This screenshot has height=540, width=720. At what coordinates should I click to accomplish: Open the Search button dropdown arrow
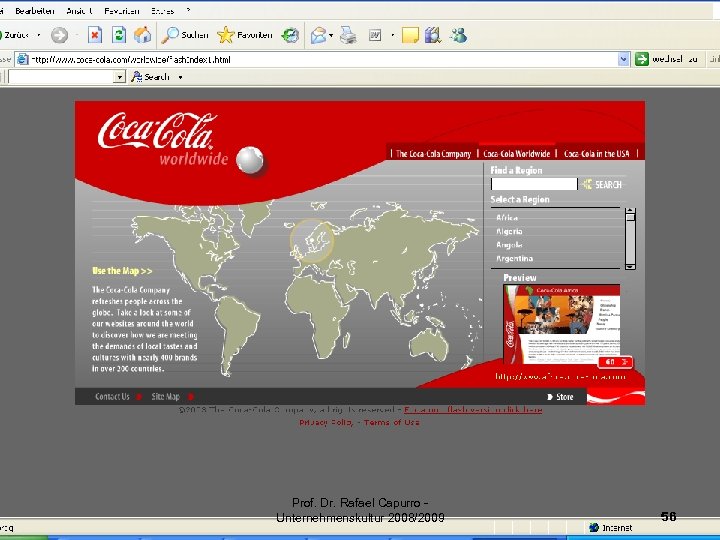coord(180,77)
